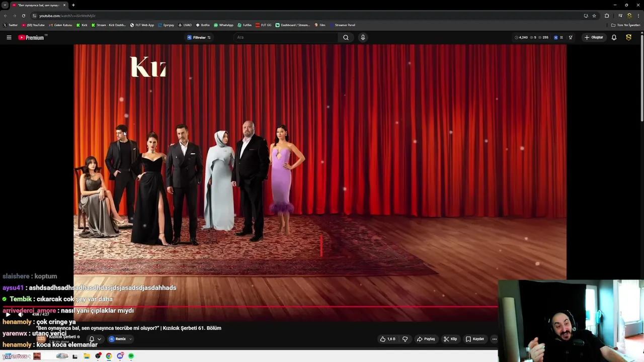Open Kızılcık Şerbeti channel avatar
644x362 pixels.
tap(41, 339)
